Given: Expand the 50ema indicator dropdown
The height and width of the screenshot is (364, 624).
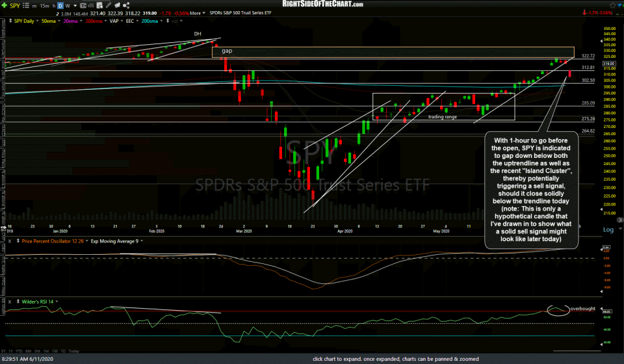Looking at the screenshot, I should [x=59, y=21].
